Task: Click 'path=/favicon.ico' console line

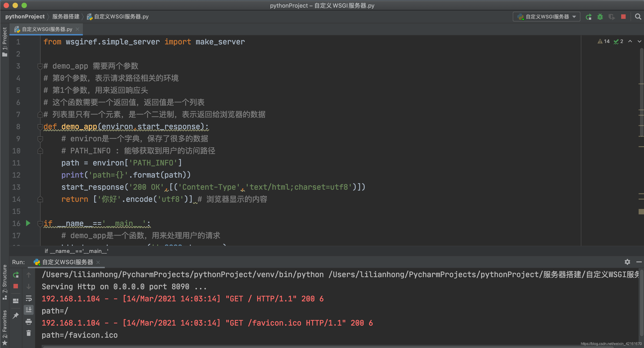Action: [x=79, y=335]
